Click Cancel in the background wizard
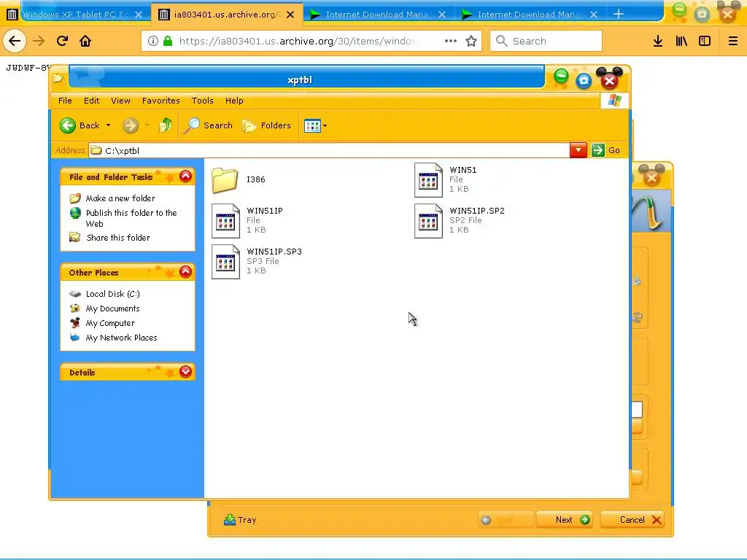The width and height of the screenshot is (747, 560). pos(632,520)
